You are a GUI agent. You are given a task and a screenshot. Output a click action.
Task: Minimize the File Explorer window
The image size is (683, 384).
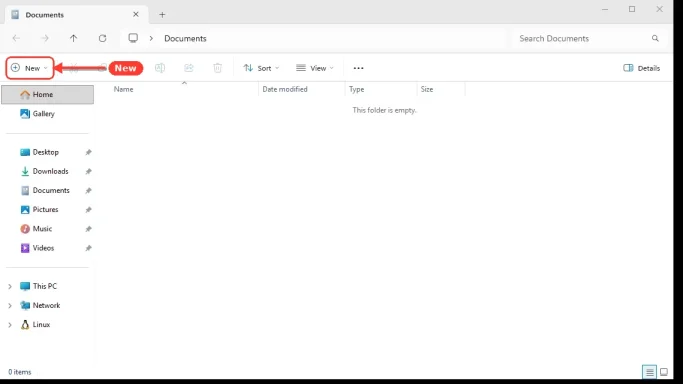[x=605, y=9]
